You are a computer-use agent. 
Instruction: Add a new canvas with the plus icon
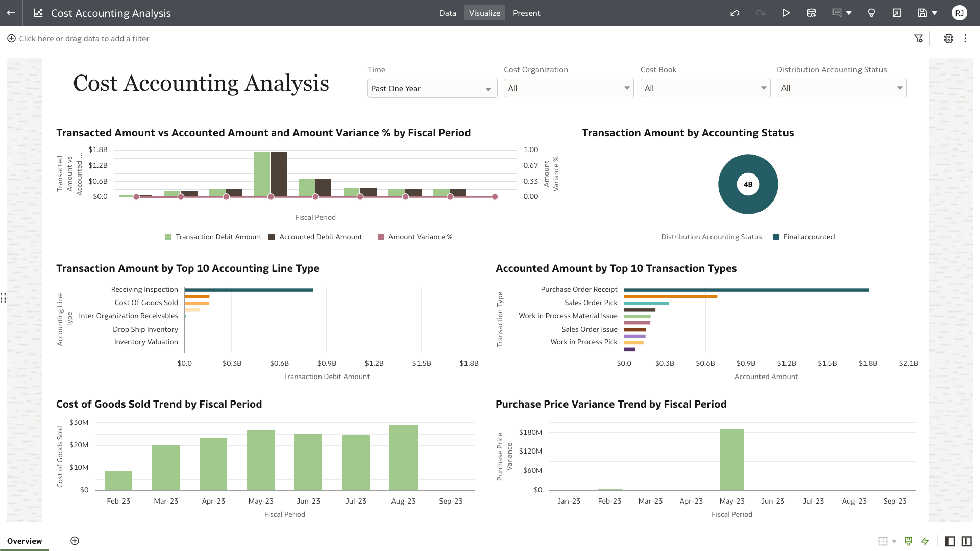tap(75, 541)
